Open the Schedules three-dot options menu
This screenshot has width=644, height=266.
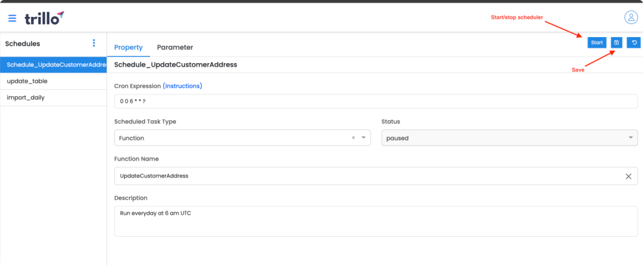point(94,43)
